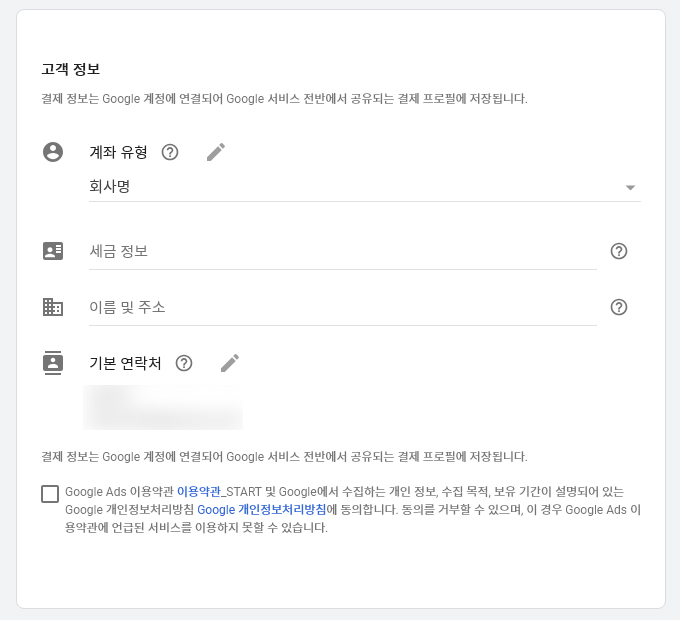Click the account type person icon
Viewport: 680px width, 620px height.
click(53, 152)
